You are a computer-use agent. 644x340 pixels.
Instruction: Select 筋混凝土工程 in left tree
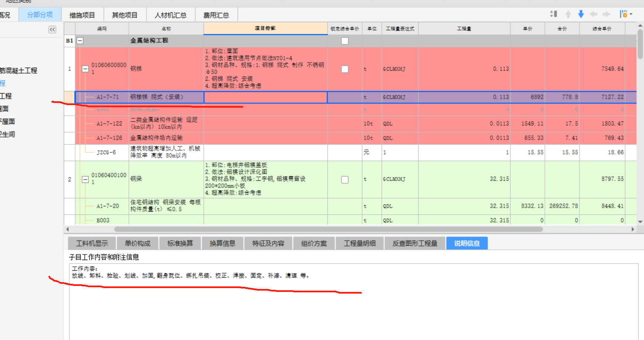coord(19,71)
